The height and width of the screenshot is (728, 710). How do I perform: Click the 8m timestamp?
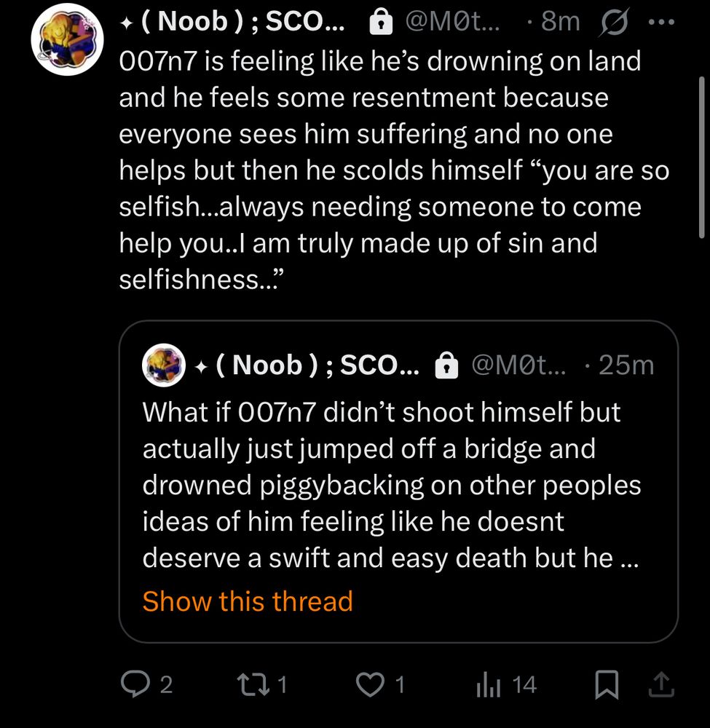(x=559, y=23)
